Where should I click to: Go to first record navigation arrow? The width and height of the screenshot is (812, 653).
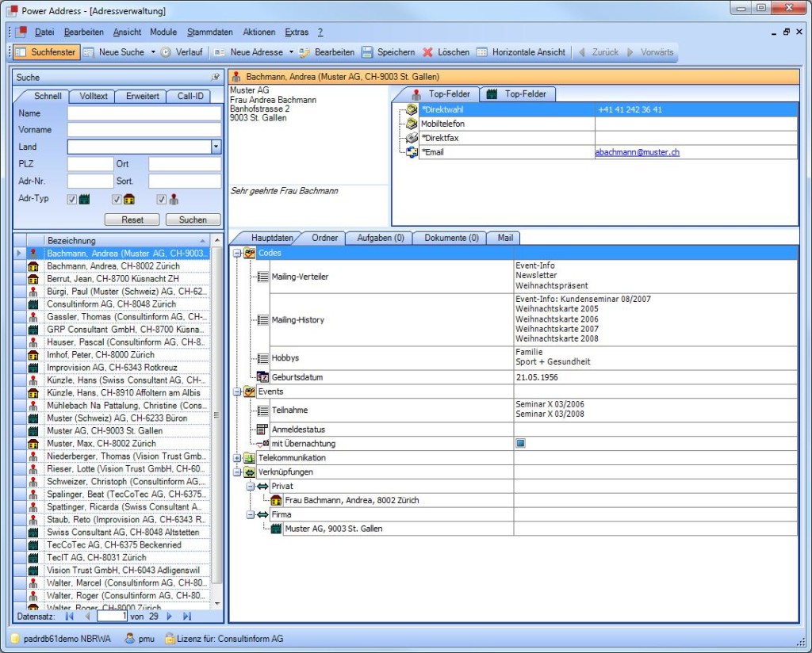pos(69,616)
